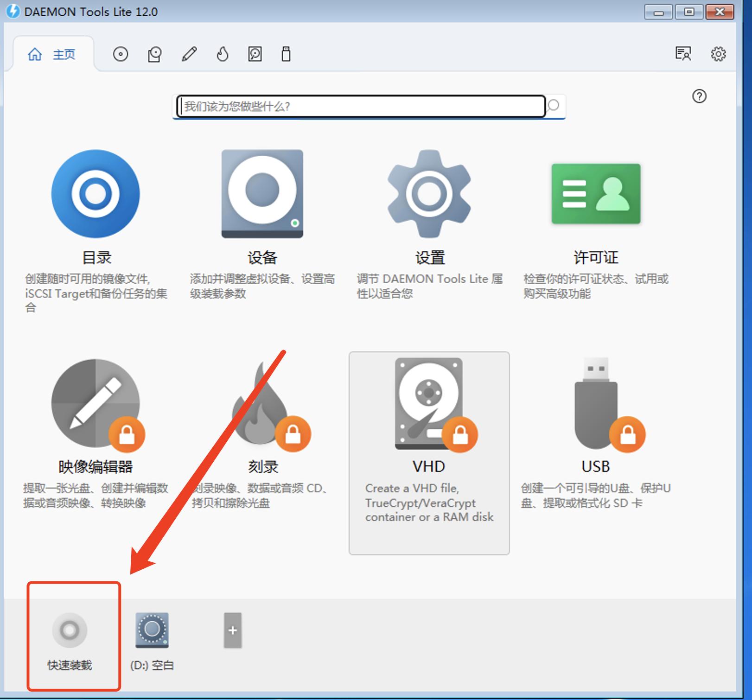Open the license/account icon in toolbar
Image resolution: width=752 pixels, height=700 pixels.
coord(683,54)
